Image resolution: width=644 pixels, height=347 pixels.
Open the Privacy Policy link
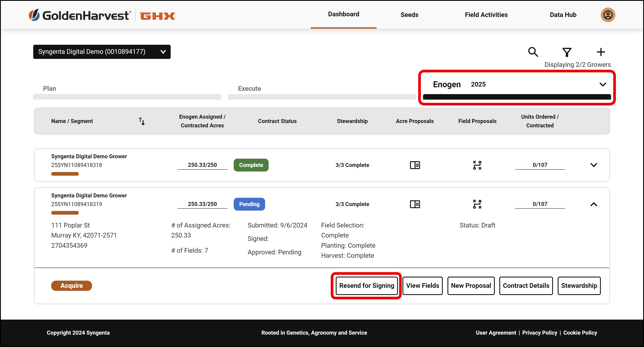[540, 333]
